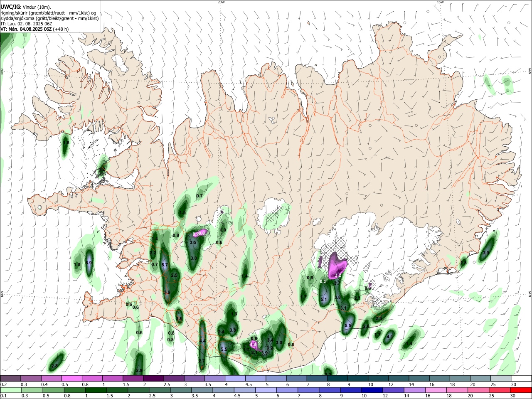The image size is (532, 399).
Task: Click the '15W' longitude label
Action: point(440,2)
